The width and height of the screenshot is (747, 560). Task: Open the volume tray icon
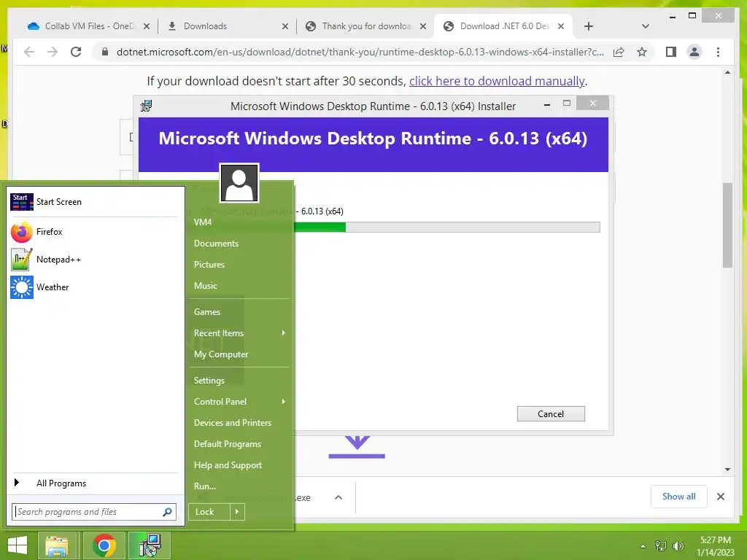point(678,545)
